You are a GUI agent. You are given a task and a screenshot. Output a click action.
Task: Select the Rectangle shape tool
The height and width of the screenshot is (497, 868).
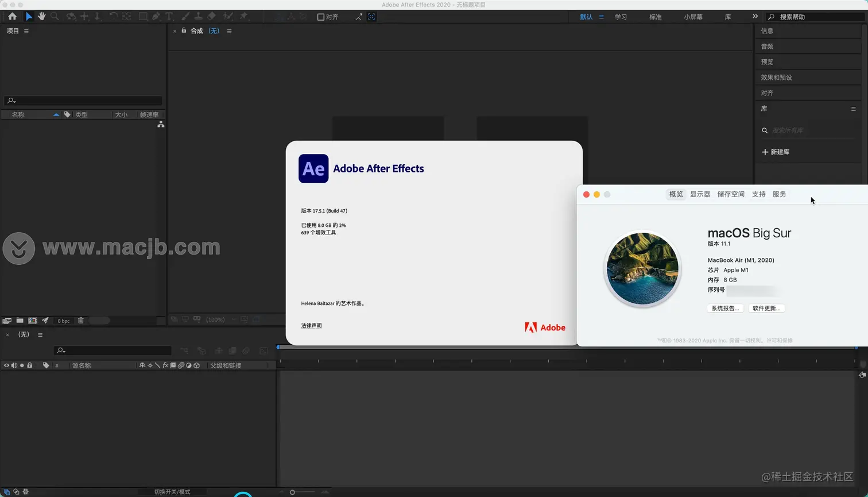143,17
